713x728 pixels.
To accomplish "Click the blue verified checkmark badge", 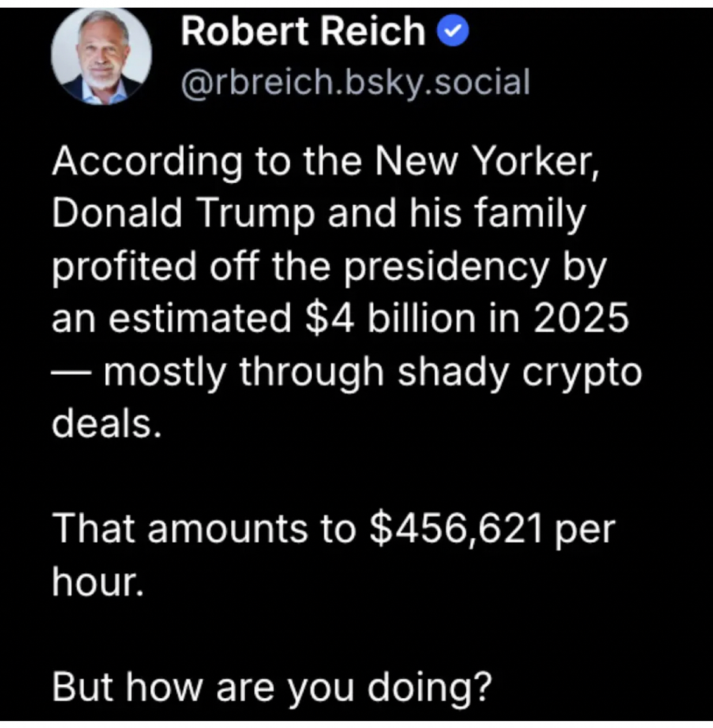I will tap(454, 32).
